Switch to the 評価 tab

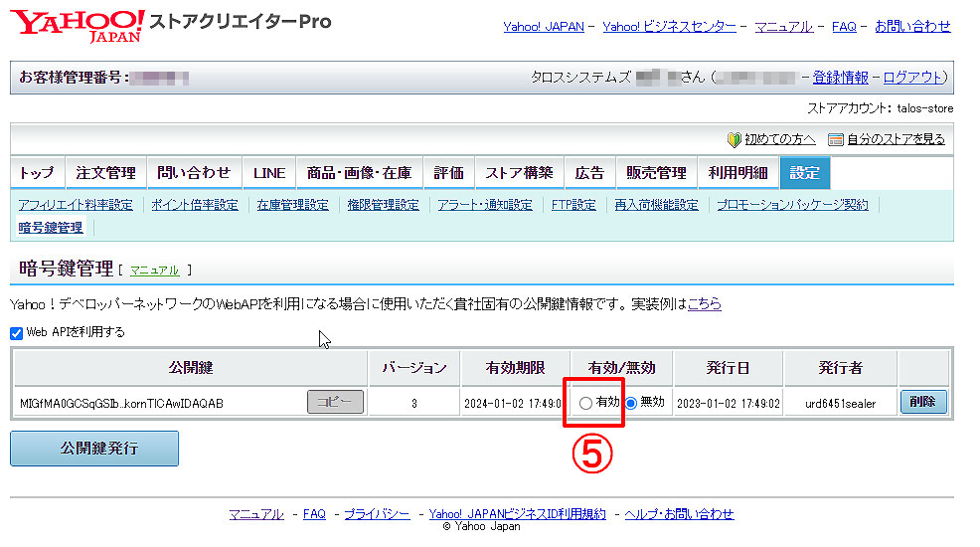click(x=448, y=173)
